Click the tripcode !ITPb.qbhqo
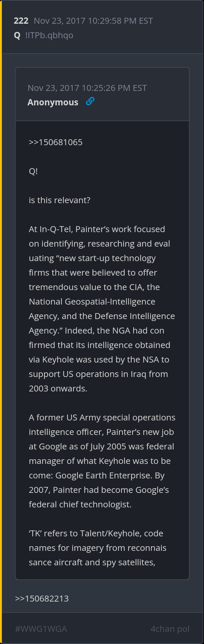Image resolution: width=204 pixels, height=644 pixels. click(x=49, y=35)
